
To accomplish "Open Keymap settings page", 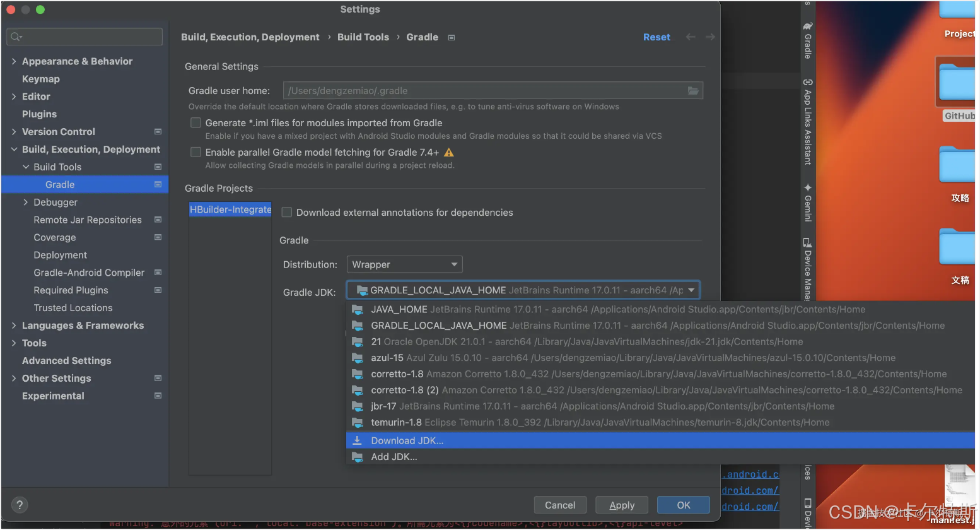I will tap(41, 79).
